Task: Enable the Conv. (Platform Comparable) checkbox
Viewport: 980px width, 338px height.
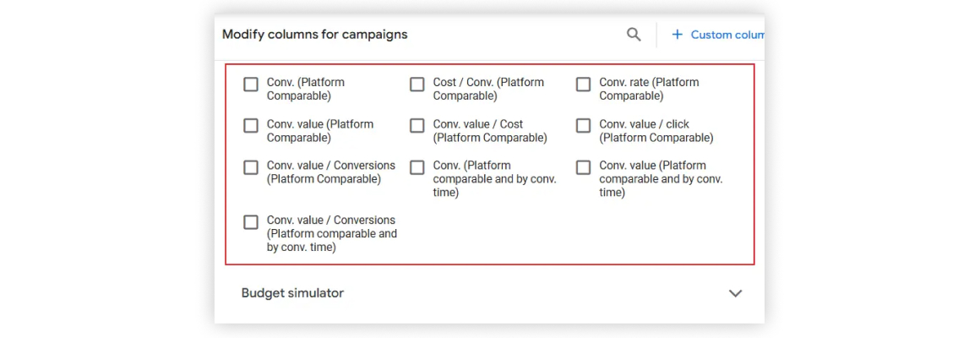Action: (251, 84)
